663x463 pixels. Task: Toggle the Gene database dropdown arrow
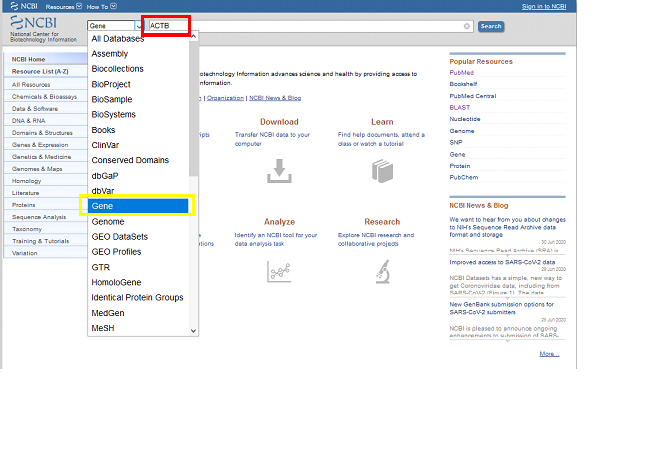138,26
